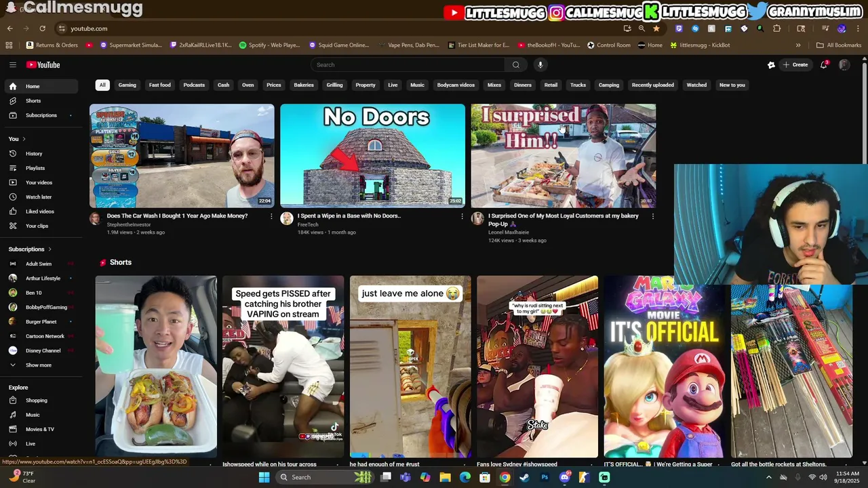Open the Mario Galaxy Movie short
868x488 pixels.
click(x=665, y=367)
